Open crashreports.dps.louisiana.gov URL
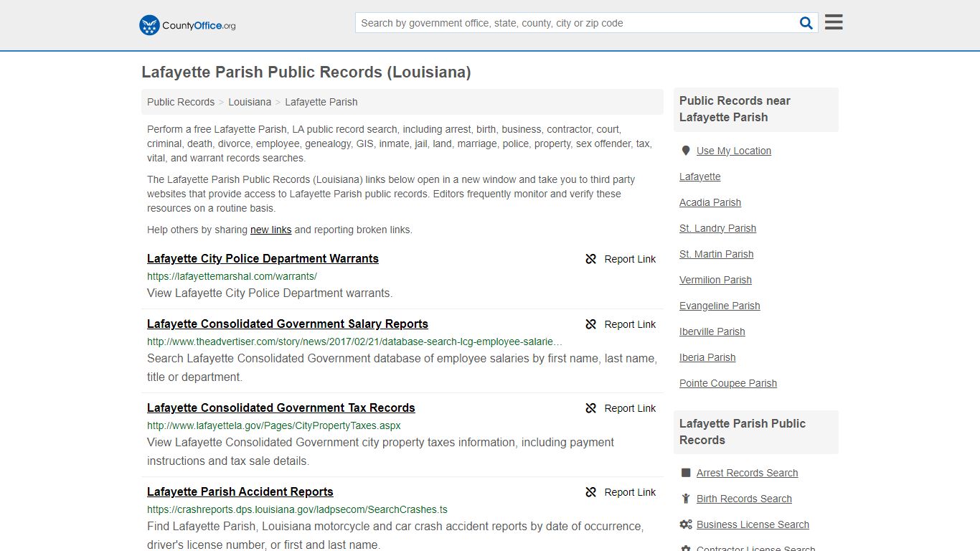The image size is (980, 551). (297, 509)
